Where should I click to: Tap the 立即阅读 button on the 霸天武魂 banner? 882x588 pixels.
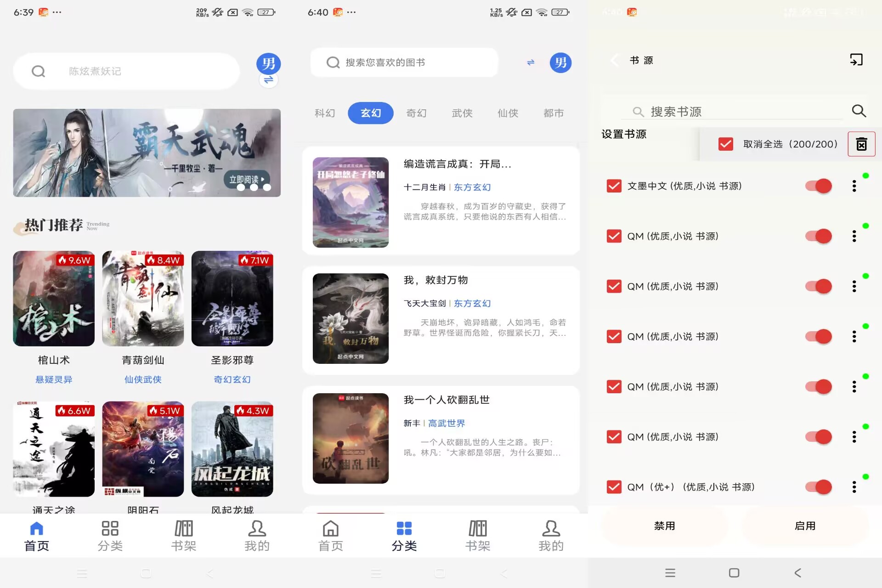245,180
